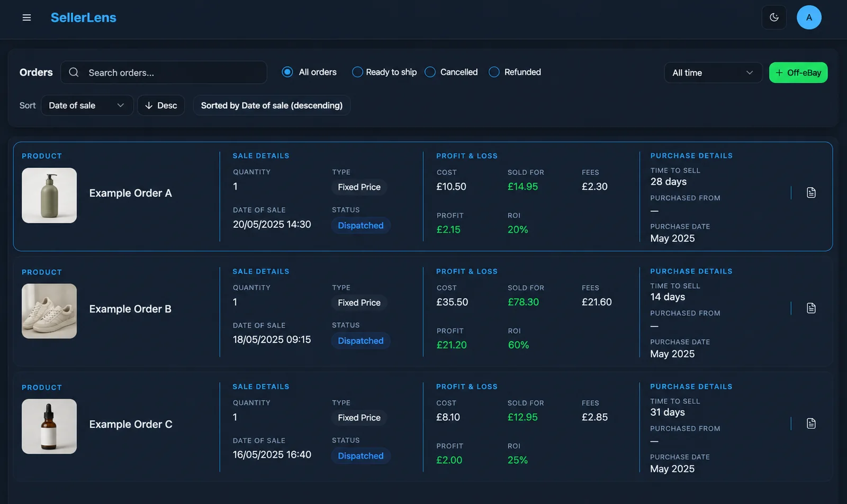
Task: Click the profit value £21.20
Action: point(452,345)
